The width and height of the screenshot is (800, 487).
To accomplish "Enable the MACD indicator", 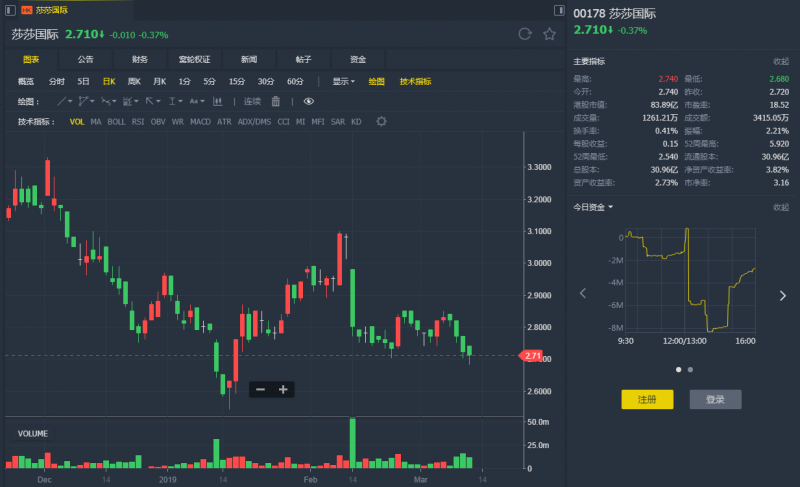I will pos(201,122).
